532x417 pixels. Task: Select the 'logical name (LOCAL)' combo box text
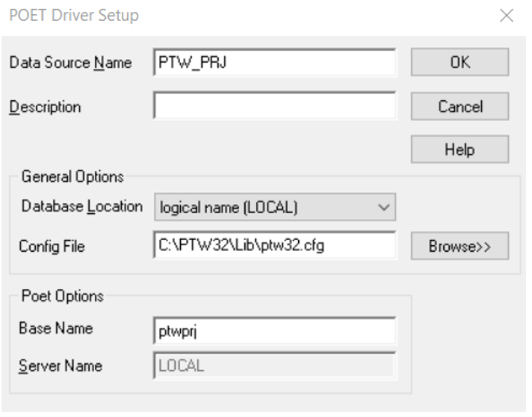[229, 208]
